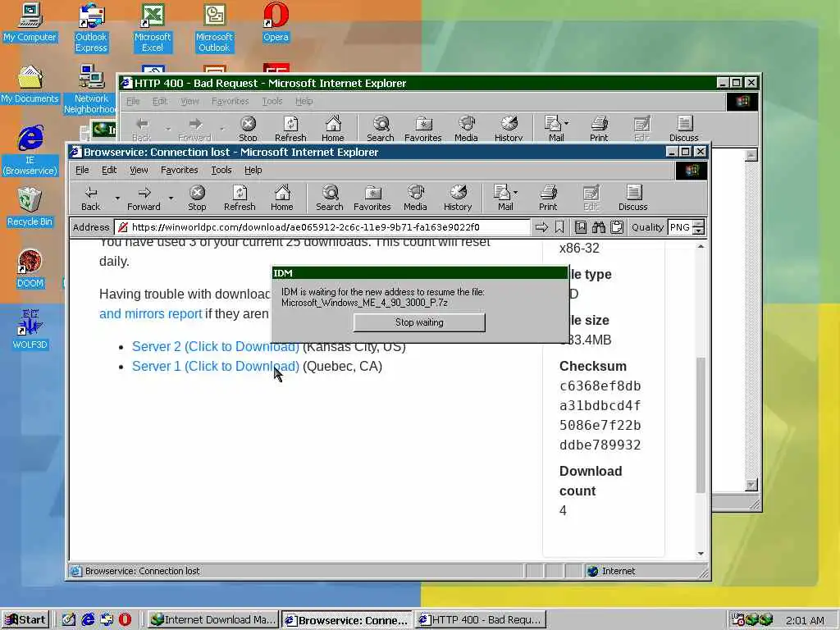
Task: Open History in Browservice toolbar
Action: tap(458, 198)
